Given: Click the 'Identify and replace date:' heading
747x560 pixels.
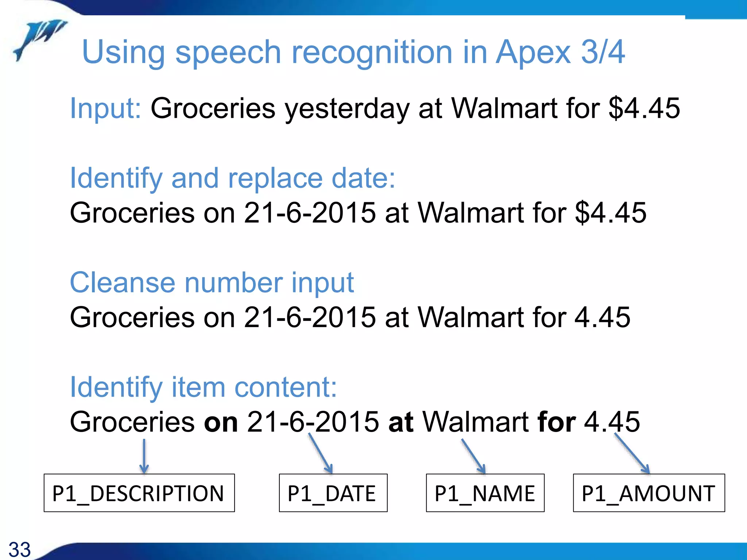Looking at the screenshot, I should pyautogui.click(x=232, y=178).
